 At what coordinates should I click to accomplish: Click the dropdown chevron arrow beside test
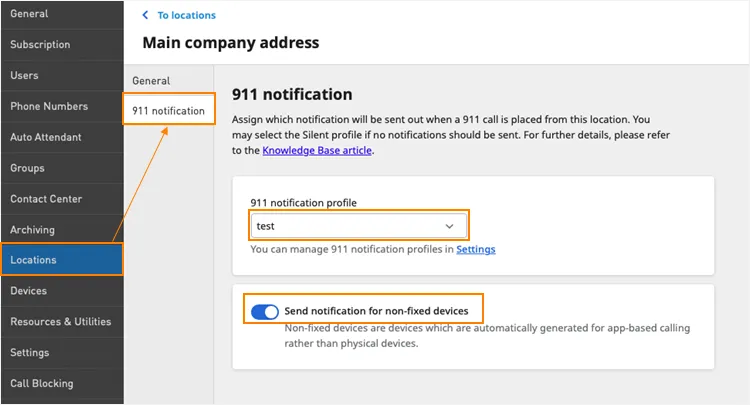point(449,226)
